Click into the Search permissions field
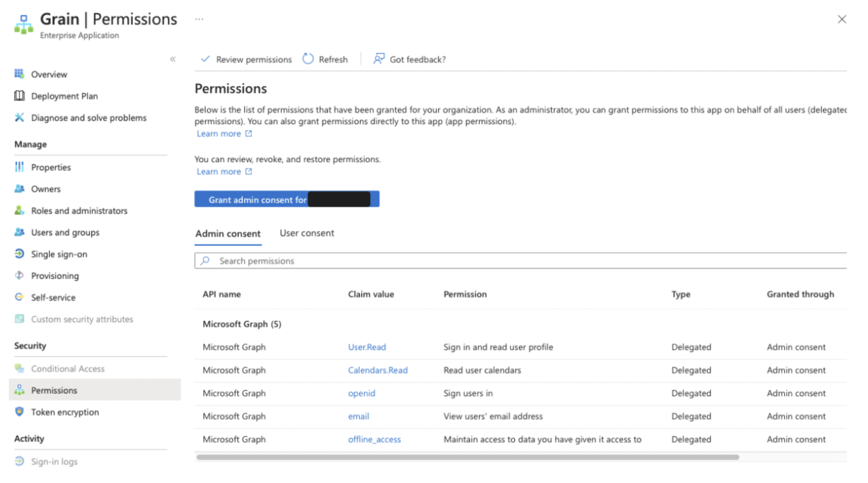 pos(521,261)
